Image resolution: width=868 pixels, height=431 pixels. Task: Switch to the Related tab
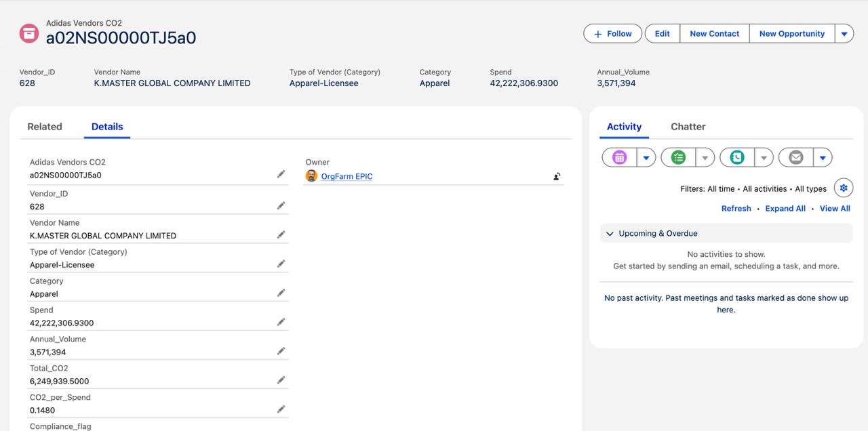[x=45, y=127]
